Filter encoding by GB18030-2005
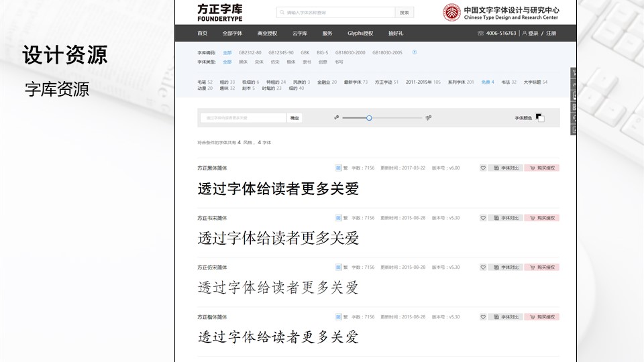Screen dimensions: 644x362 pyautogui.click(x=387, y=52)
